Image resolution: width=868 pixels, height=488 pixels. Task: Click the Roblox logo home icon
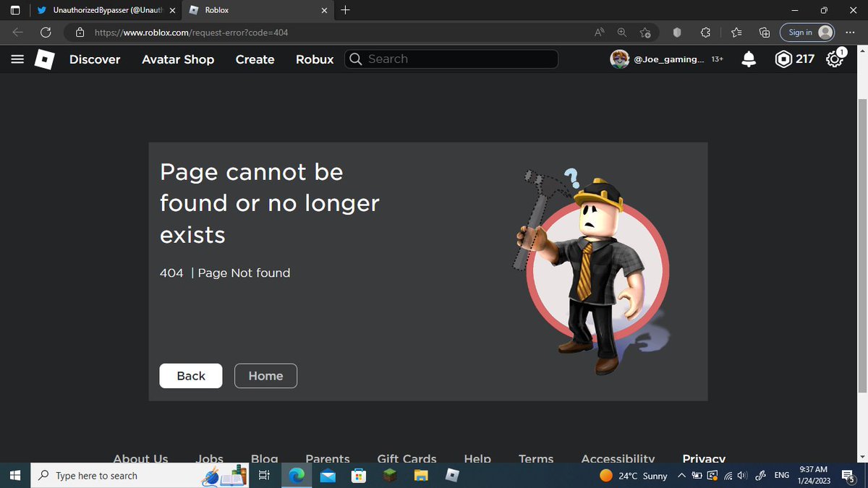coord(45,59)
